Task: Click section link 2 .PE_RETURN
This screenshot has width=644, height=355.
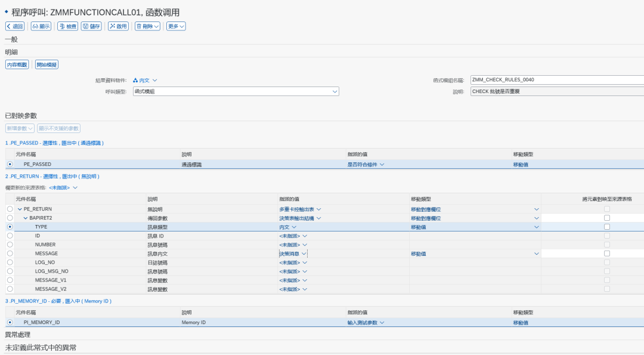Action: pyautogui.click(x=52, y=176)
